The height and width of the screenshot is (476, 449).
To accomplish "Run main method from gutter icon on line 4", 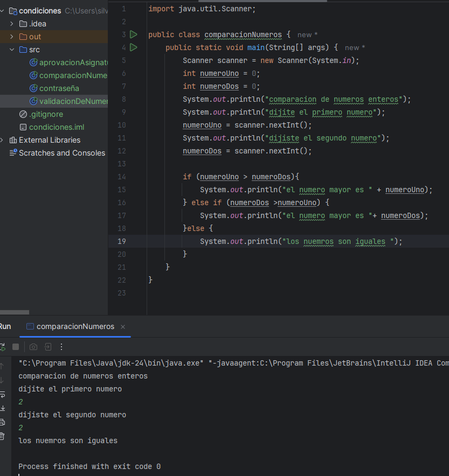I will coord(133,47).
